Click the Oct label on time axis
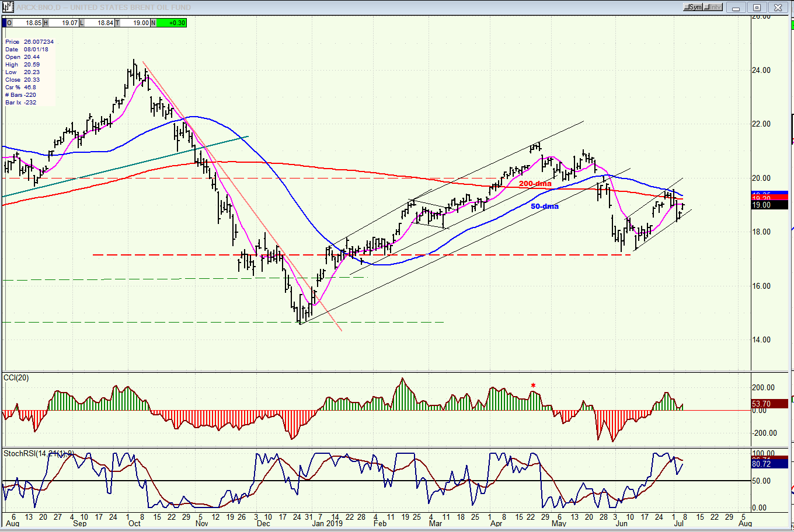The width and height of the screenshot is (794, 532). (135, 524)
